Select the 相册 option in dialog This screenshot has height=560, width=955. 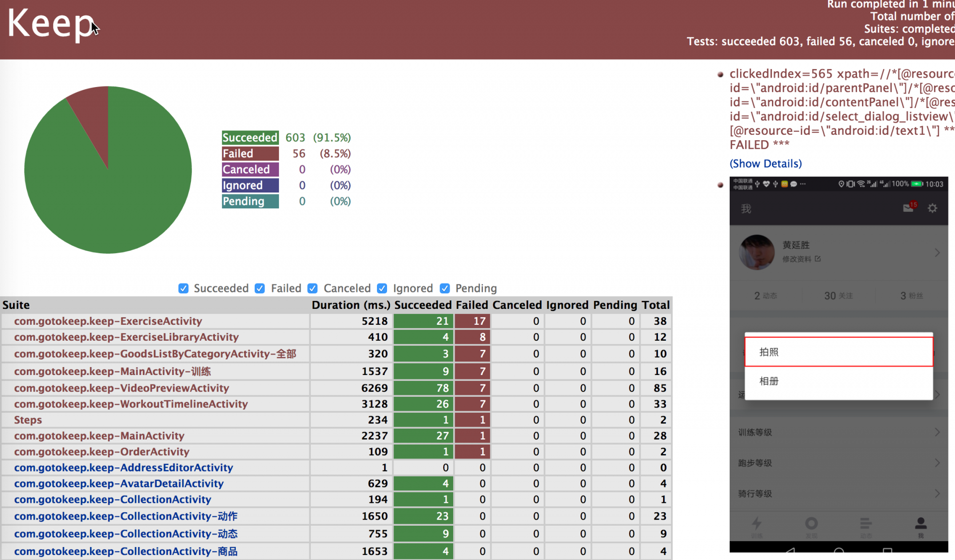pos(839,381)
